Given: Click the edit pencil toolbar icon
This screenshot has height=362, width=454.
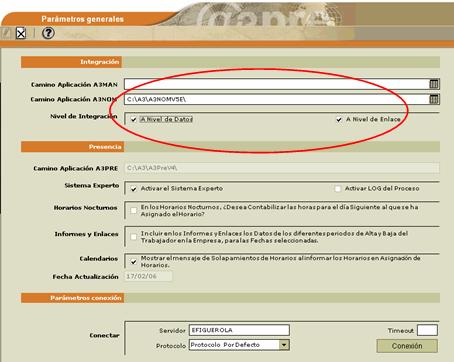Looking at the screenshot, I should [x=6, y=33].
